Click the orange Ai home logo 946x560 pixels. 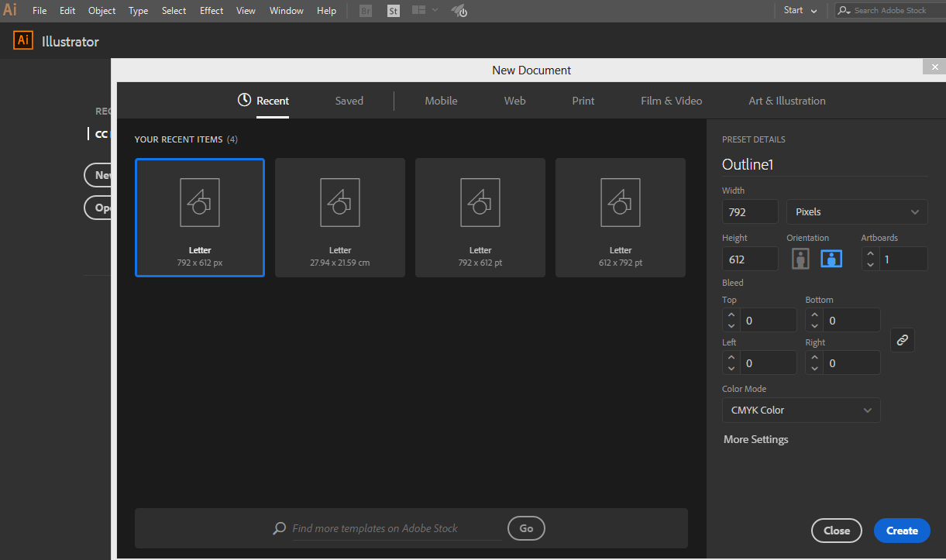[x=23, y=41]
